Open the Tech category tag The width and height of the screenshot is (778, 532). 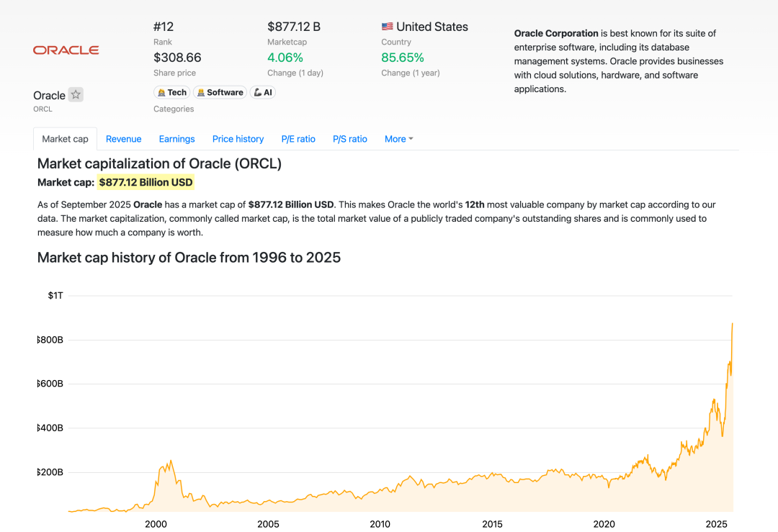pos(171,92)
